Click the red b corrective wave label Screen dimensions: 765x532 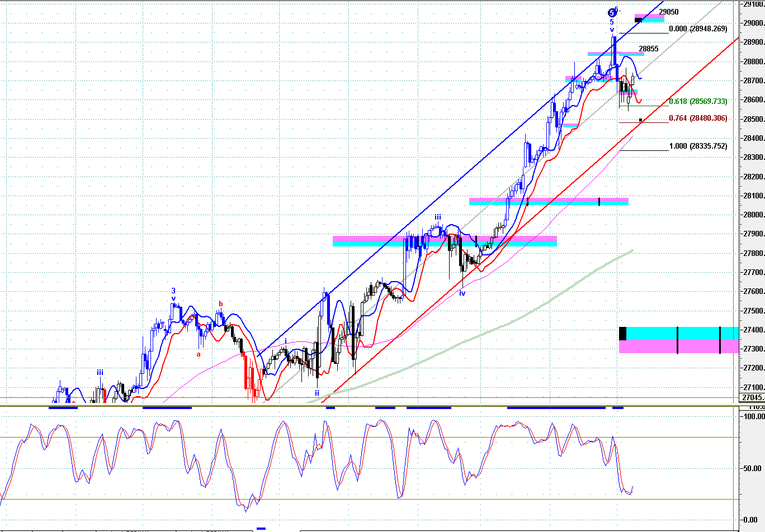click(221, 304)
